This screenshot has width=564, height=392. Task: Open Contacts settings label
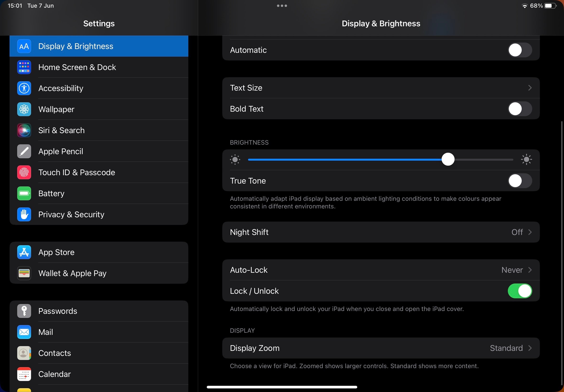pos(55,353)
